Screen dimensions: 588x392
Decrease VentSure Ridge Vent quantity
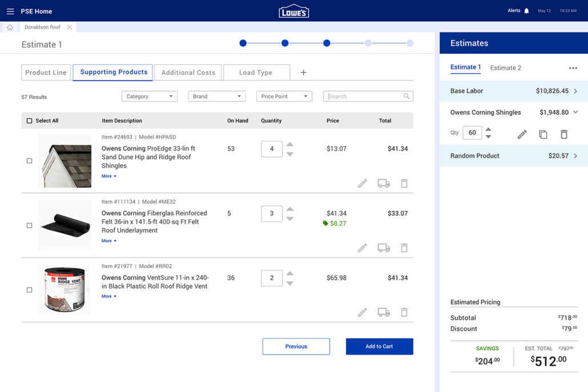pyautogui.click(x=290, y=284)
